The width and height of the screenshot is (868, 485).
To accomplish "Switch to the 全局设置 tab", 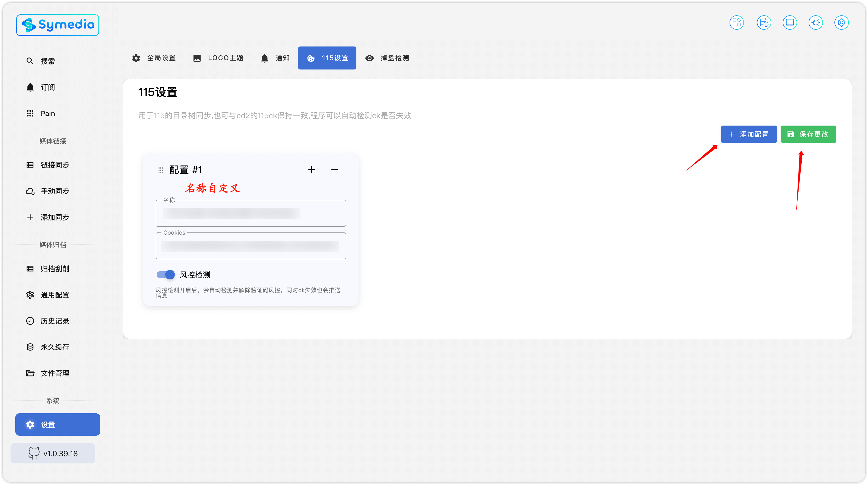I will (x=154, y=58).
